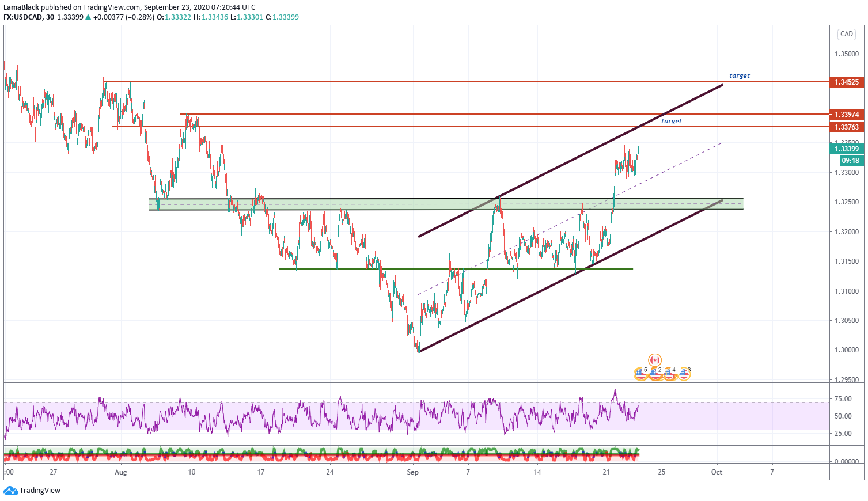868x501 pixels.
Task: Open the TradingView footer wordmark link
Action: [40, 491]
